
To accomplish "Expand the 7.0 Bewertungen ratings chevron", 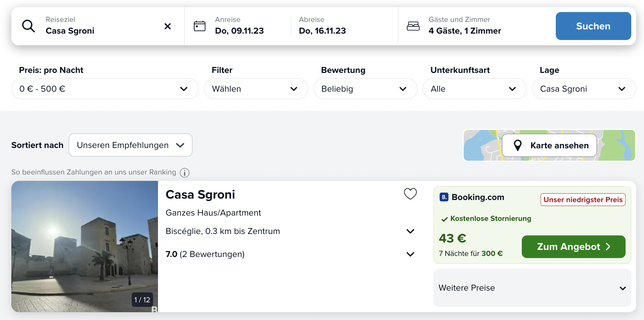I will [410, 254].
